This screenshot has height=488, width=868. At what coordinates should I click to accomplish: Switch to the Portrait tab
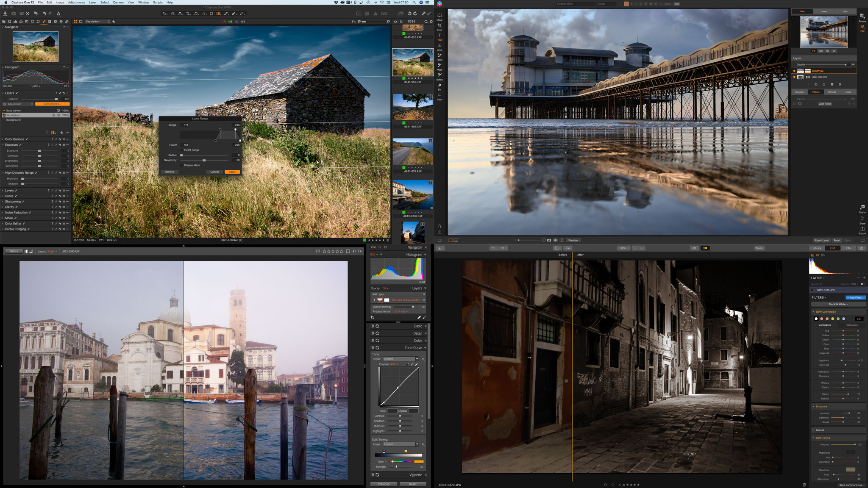coord(832,92)
